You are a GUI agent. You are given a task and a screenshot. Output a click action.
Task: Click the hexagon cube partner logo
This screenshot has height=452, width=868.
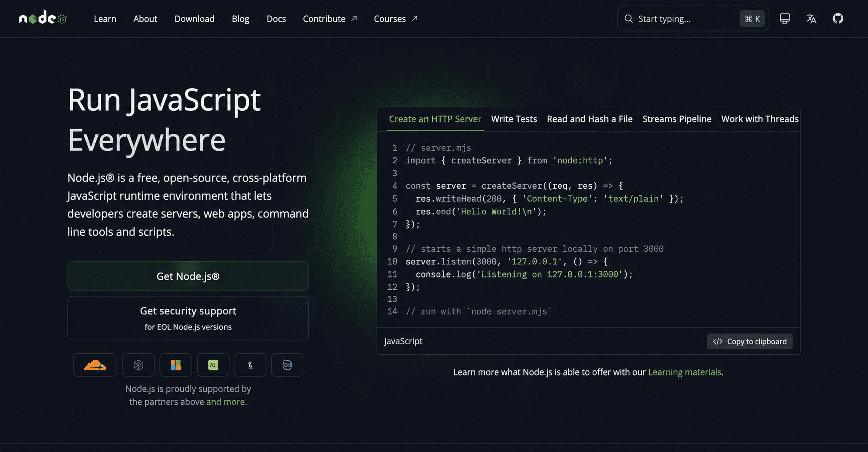tap(138, 365)
